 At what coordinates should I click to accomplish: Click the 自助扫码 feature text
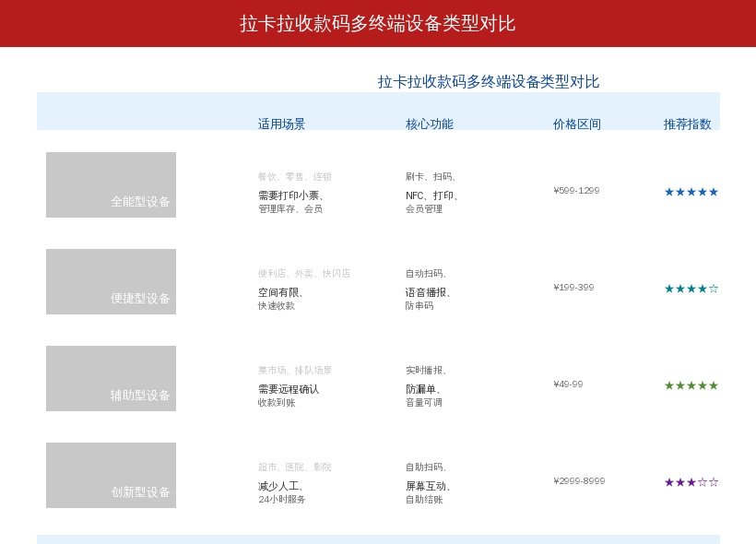426,467
